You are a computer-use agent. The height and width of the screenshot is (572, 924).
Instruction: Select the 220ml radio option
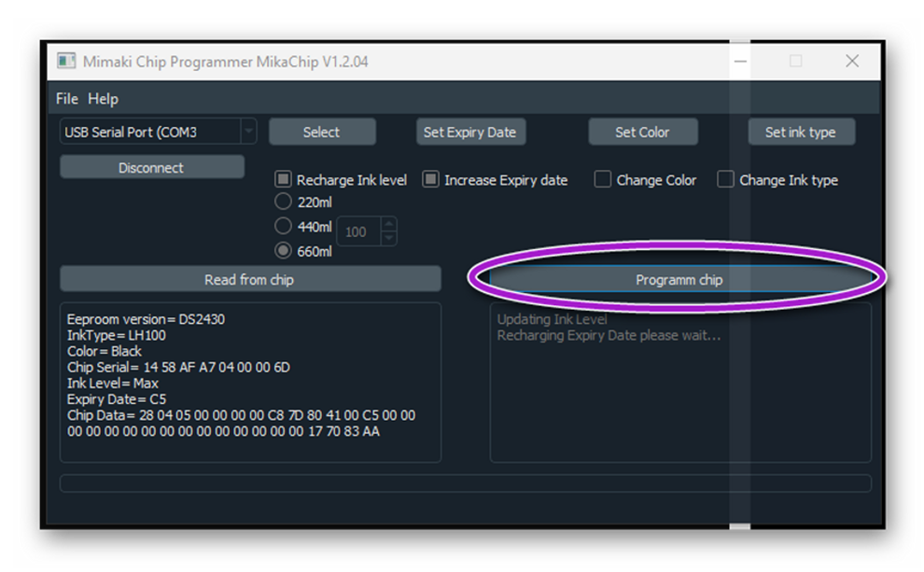(284, 202)
